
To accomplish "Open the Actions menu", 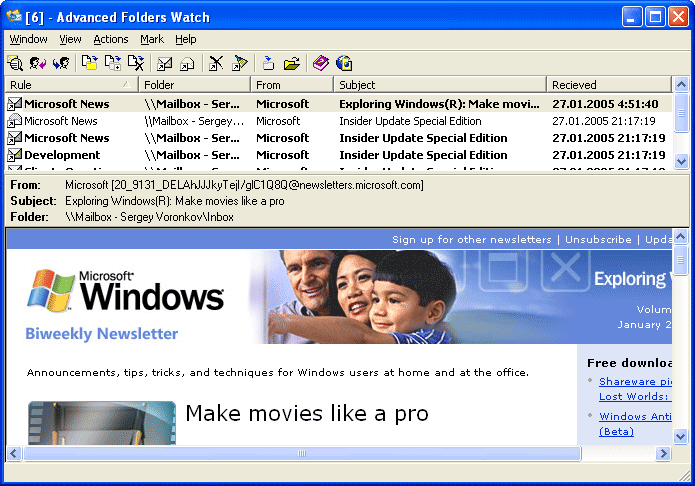I will coord(111,39).
